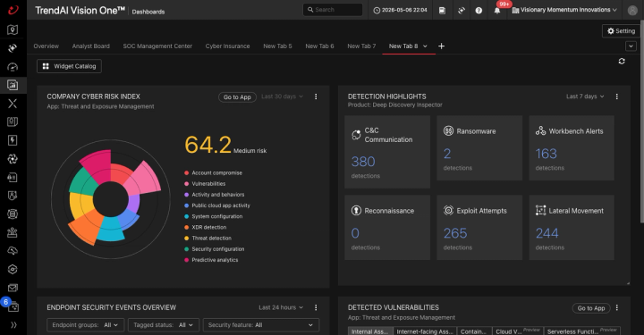Select the Internet-facing Assets vulnerabilities tab

click(x=425, y=331)
